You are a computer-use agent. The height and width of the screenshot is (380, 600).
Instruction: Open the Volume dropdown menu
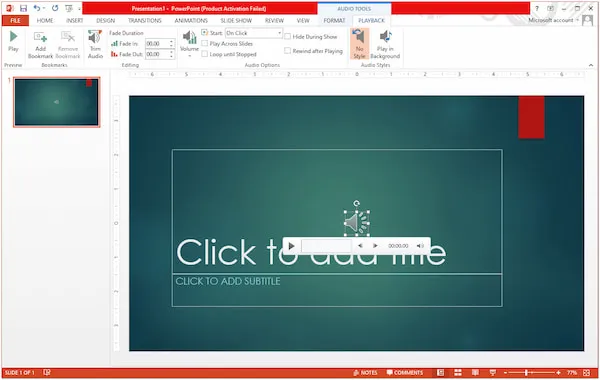tap(189, 44)
